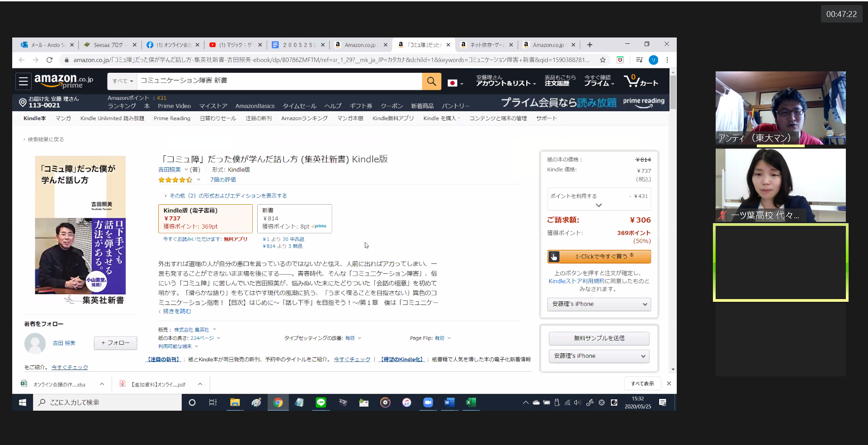Go back in Chrome
The height and width of the screenshot is (445, 868).
click(21, 60)
